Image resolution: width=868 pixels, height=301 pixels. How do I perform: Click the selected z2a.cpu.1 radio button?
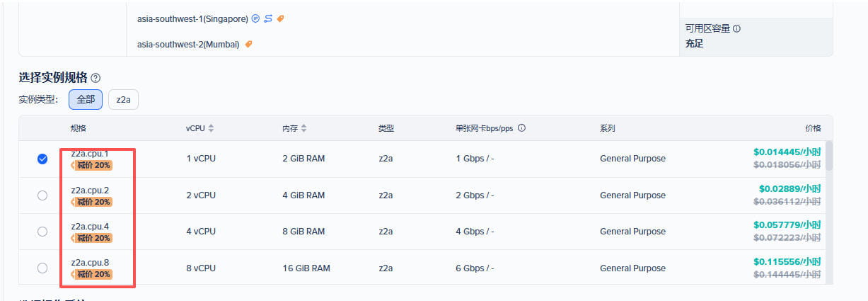(42, 159)
